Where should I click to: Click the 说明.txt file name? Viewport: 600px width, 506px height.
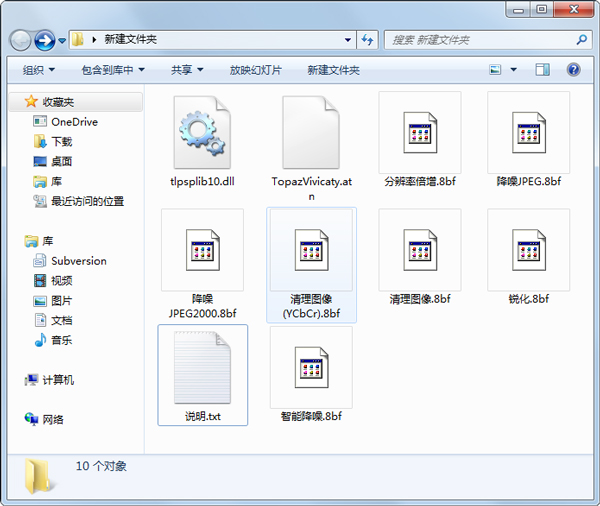[x=203, y=416]
